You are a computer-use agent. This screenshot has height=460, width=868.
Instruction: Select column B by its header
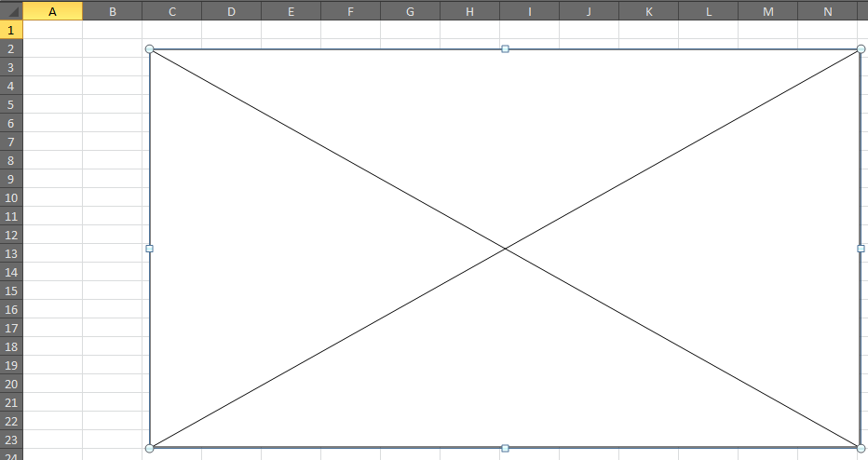(112, 11)
